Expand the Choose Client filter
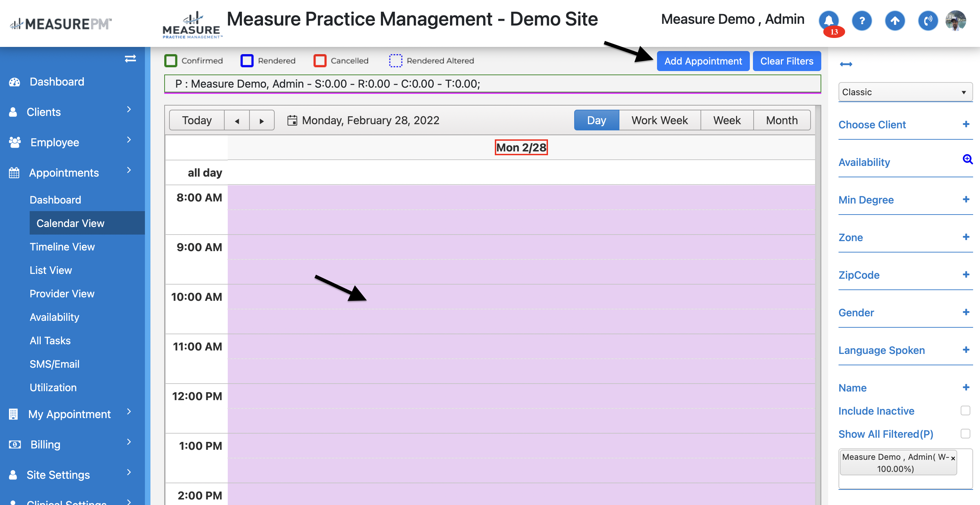Viewport: 980px width, 505px height. [966, 124]
